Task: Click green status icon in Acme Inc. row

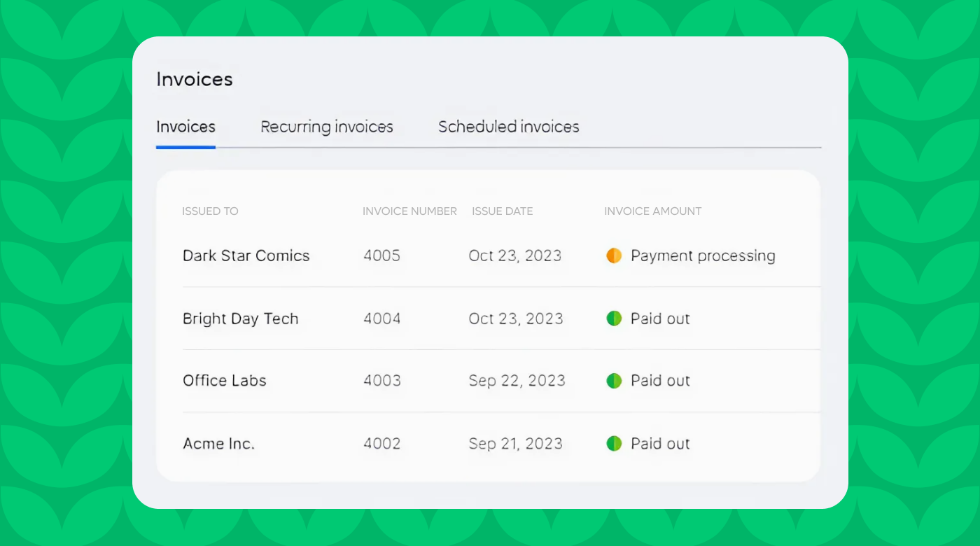Action: tap(614, 444)
